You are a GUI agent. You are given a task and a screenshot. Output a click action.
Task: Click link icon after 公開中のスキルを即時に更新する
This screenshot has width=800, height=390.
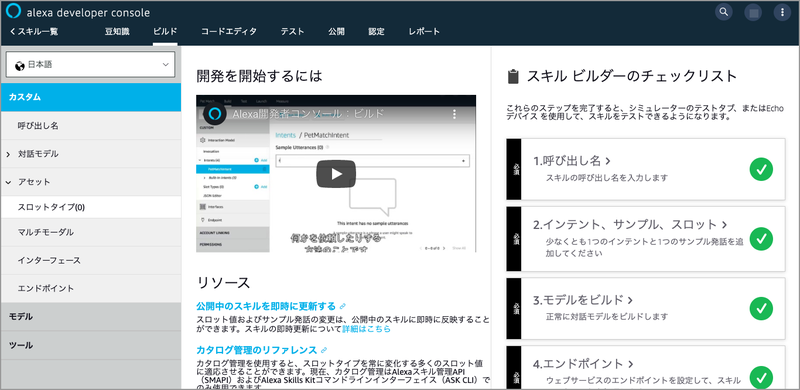(x=343, y=306)
